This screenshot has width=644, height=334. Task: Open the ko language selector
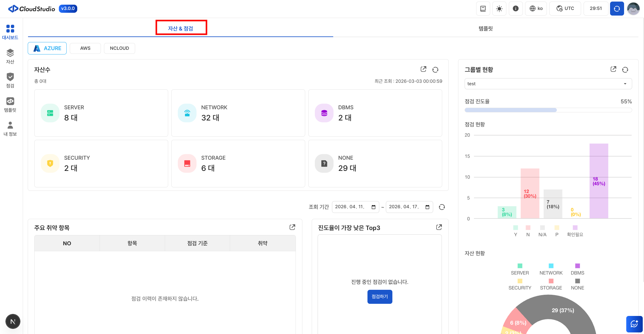coord(536,8)
